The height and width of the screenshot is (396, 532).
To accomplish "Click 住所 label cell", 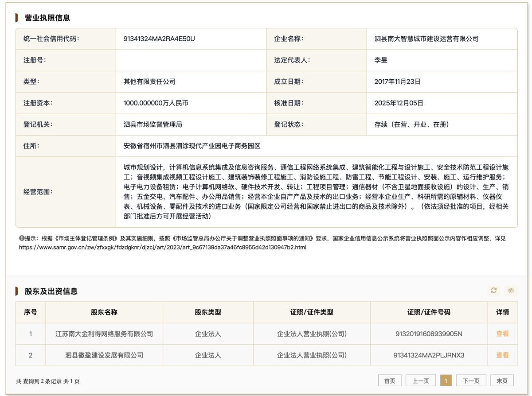I will pos(66,146).
